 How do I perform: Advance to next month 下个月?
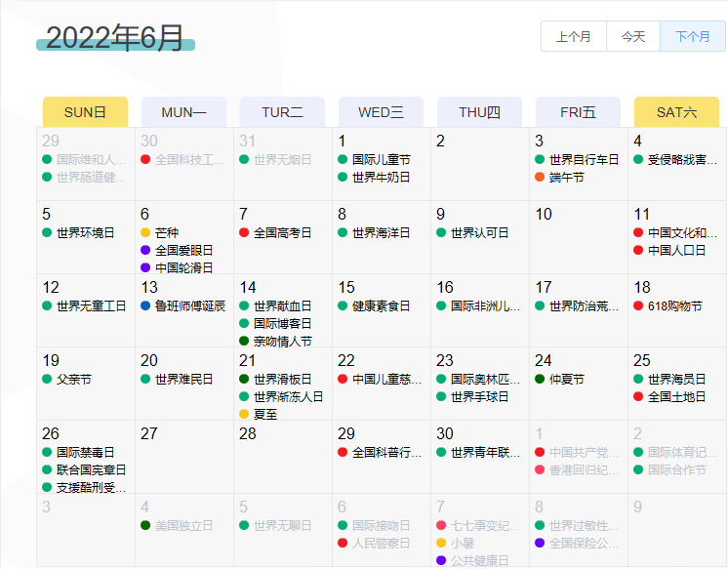tap(692, 36)
